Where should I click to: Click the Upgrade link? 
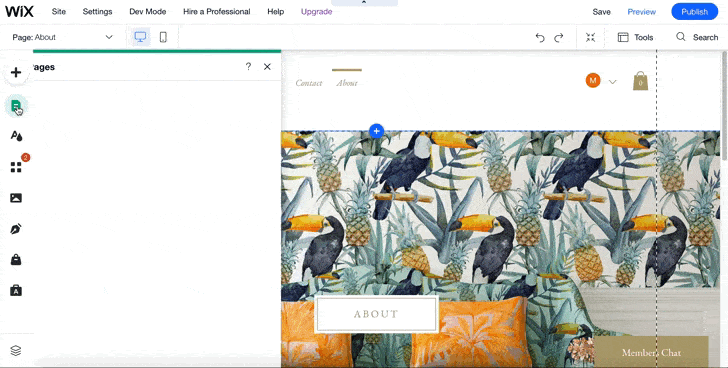click(317, 12)
